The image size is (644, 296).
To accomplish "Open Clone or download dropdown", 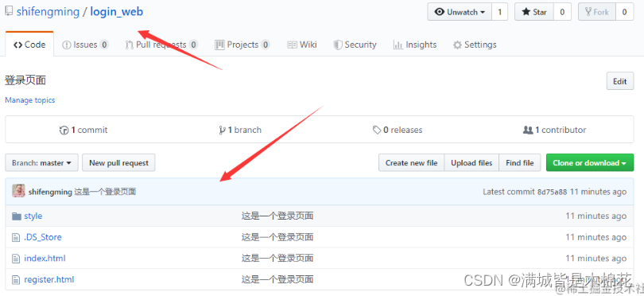I will [x=590, y=163].
